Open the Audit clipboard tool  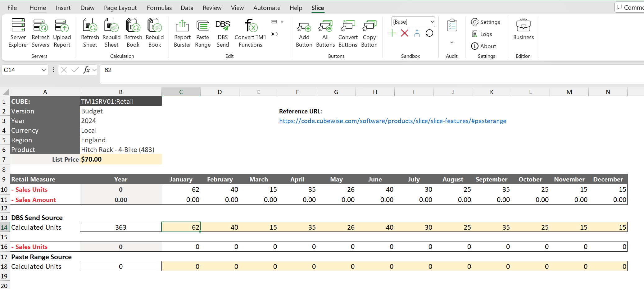(x=452, y=25)
